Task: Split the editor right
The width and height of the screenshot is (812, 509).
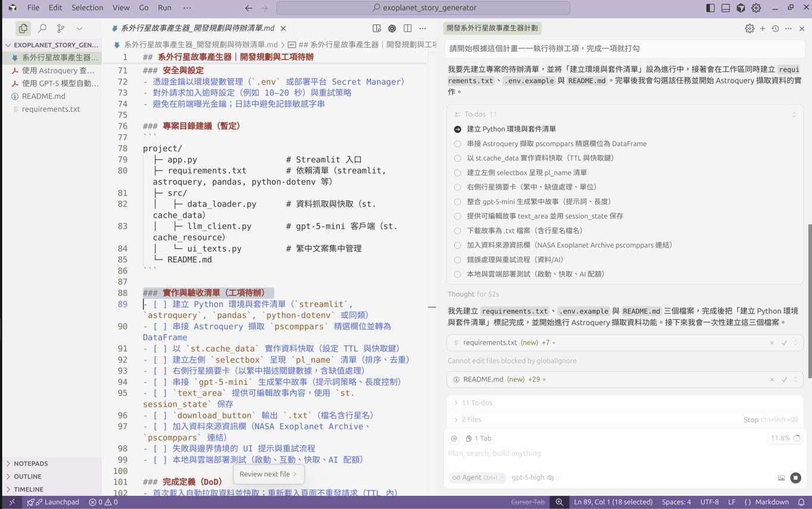Action: [407, 28]
